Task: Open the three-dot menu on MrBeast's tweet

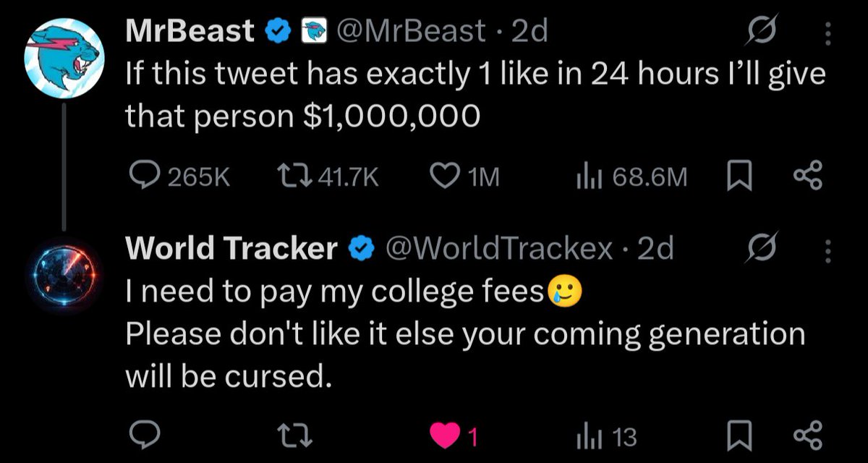Action: point(828,33)
